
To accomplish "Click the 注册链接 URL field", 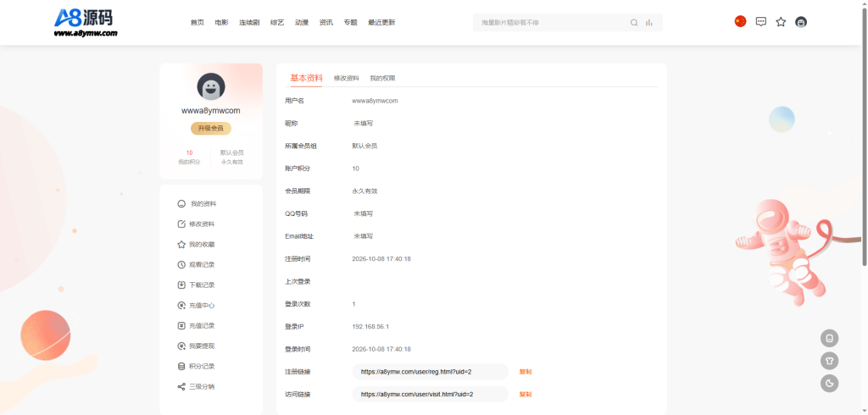I will 430,372.
